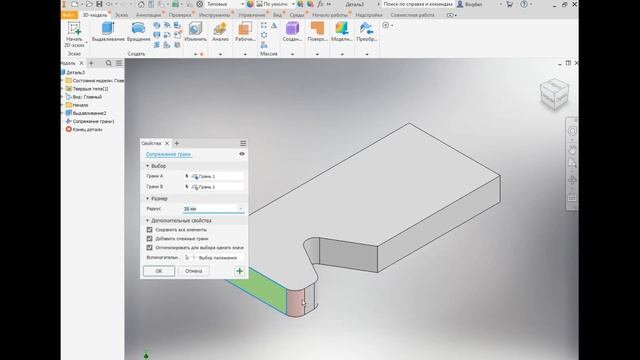This screenshot has height=360, width=640.
Task: Open the Анализ analysis tools
Action: [x=220, y=32]
